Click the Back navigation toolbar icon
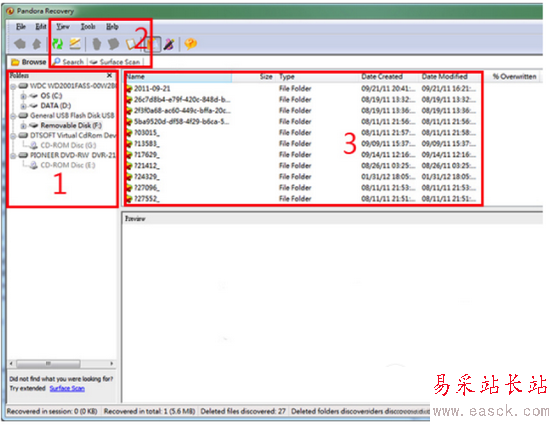Screen dimensions: 550x426 20,44
